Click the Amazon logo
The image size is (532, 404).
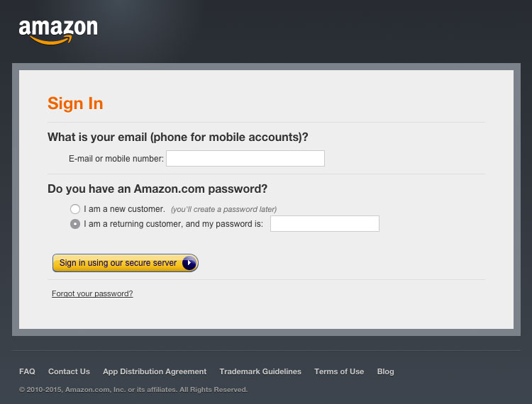point(58,30)
